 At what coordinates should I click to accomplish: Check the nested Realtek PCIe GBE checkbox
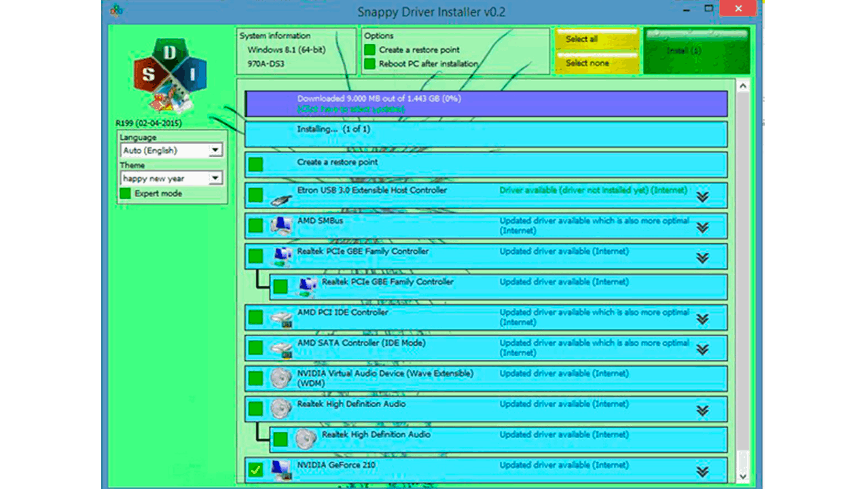[281, 287]
